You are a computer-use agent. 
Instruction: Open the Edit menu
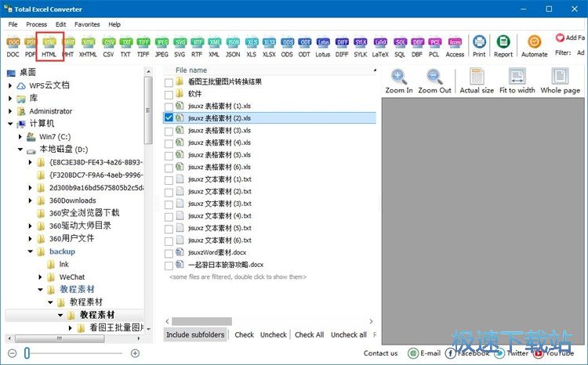point(60,24)
